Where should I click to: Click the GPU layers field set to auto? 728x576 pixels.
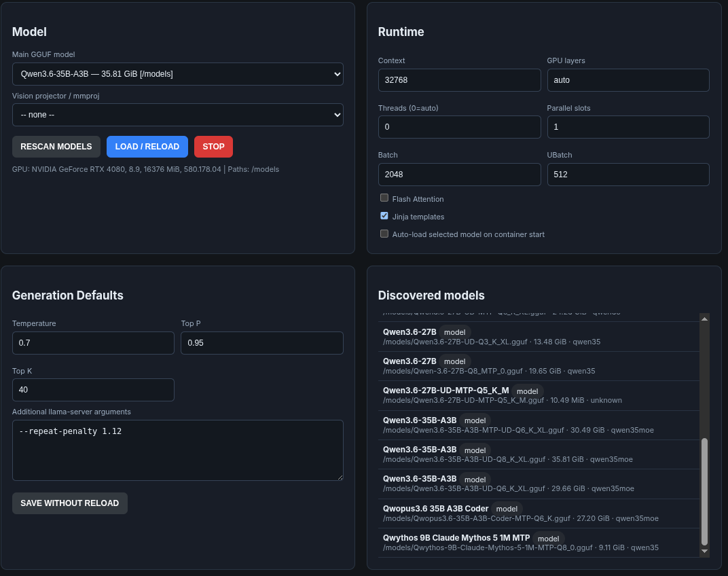[x=628, y=80]
